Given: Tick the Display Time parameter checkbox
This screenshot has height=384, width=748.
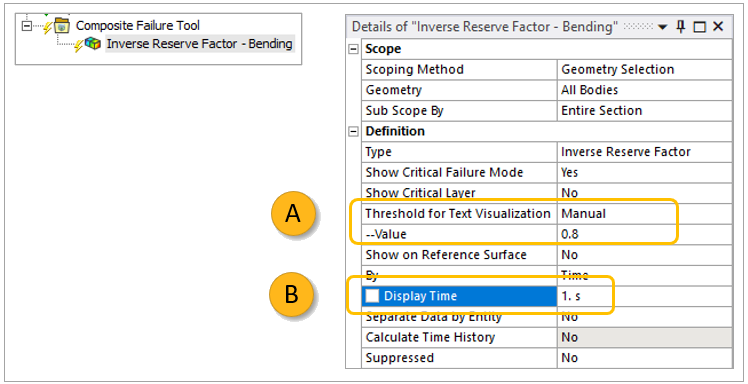Looking at the screenshot, I should click(x=372, y=296).
